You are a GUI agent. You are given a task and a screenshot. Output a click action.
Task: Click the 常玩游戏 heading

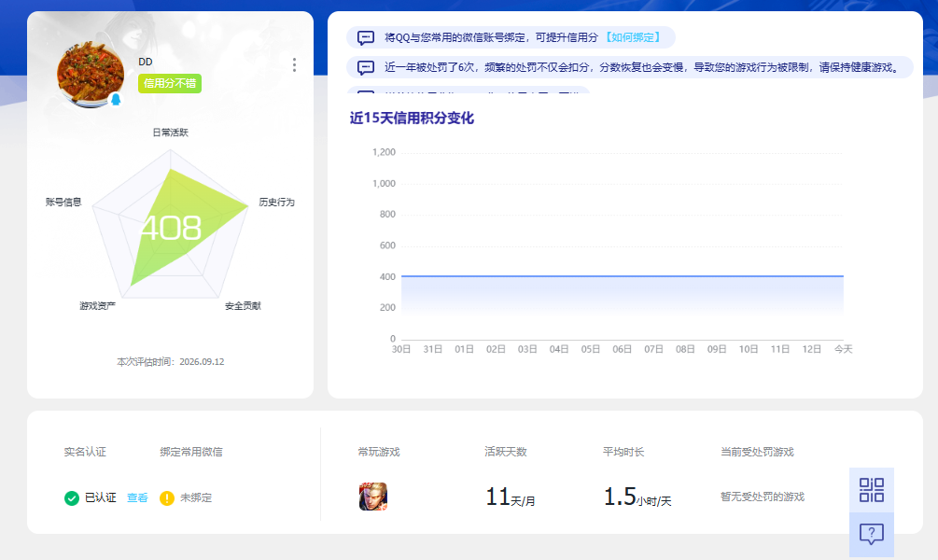tap(379, 453)
